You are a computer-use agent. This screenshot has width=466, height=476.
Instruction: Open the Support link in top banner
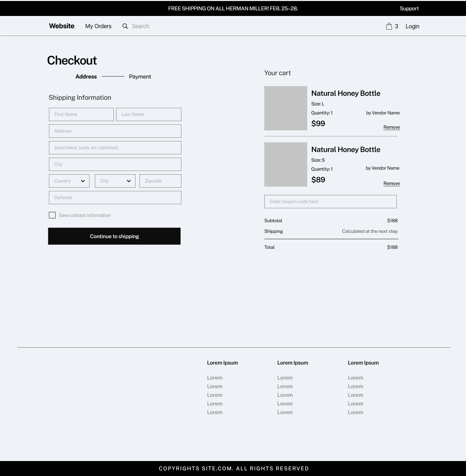(409, 9)
